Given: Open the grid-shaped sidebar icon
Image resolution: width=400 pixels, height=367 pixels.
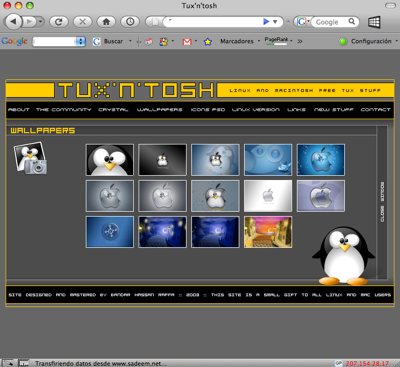Looking at the screenshot, I should pyautogui.click(x=374, y=22).
